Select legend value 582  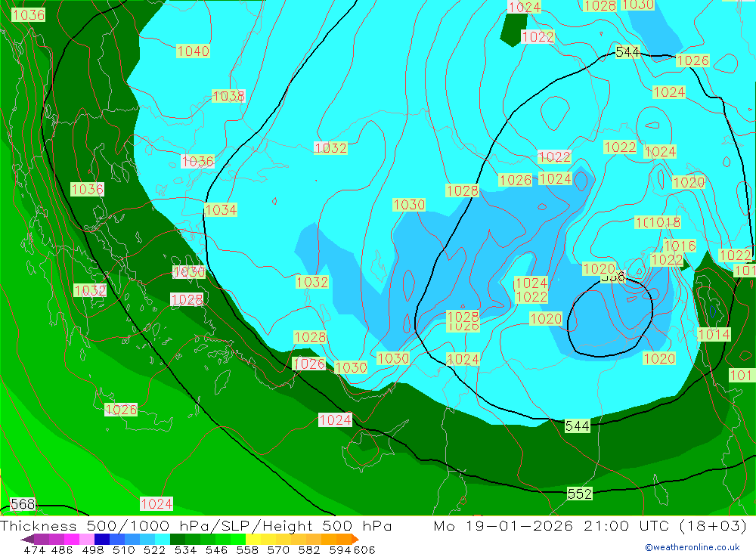coord(308,549)
